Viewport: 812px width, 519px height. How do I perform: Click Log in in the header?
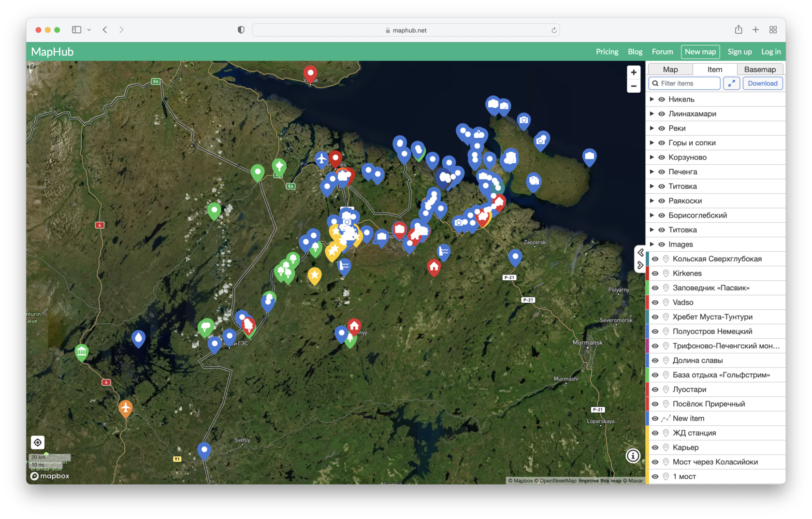(x=771, y=52)
